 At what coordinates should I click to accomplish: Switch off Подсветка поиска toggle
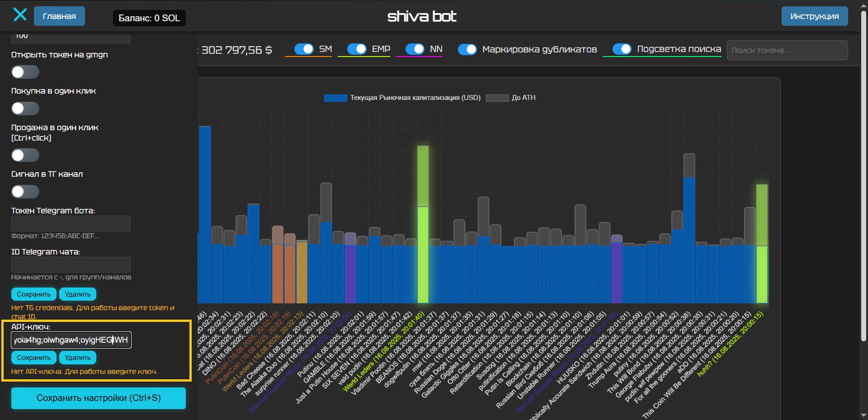pyautogui.click(x=622, y=49)
